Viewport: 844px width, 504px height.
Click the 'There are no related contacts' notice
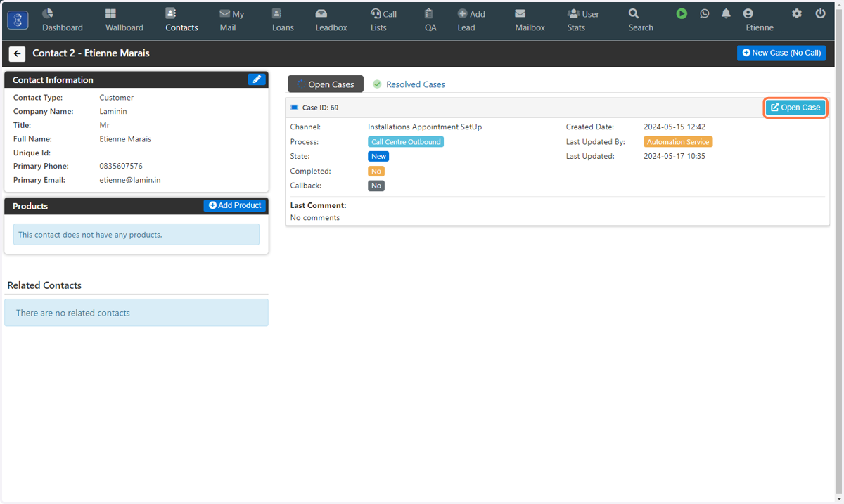(136, 313)
